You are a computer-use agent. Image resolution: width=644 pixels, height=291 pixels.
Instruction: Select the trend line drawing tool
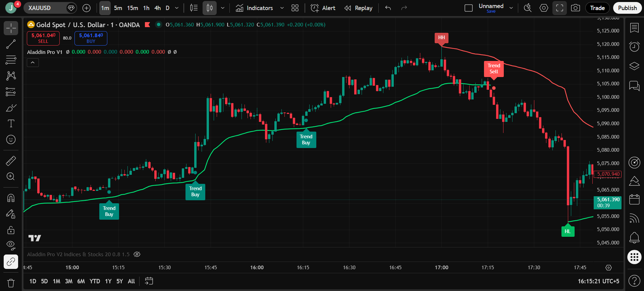(11, 44)
